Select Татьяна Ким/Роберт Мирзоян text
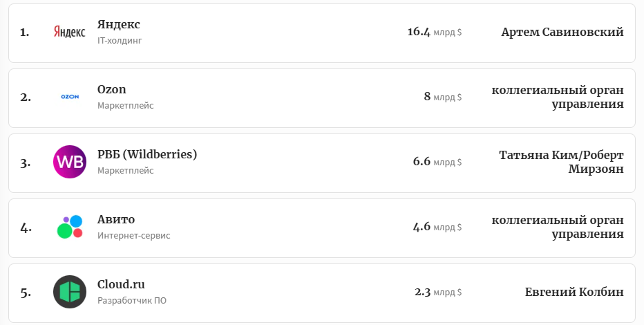The width and height of the screenshot is (644, 325). click(x=561, y=162)
